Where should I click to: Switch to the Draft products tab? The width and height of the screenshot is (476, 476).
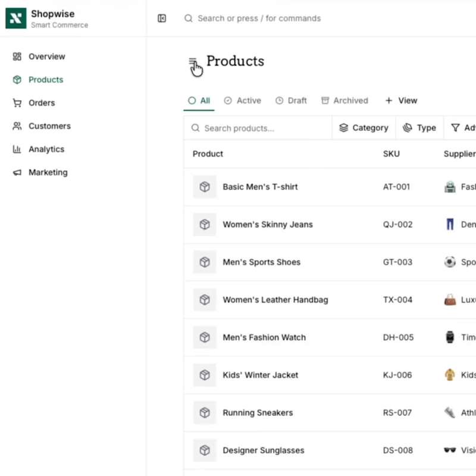(291, 101)
